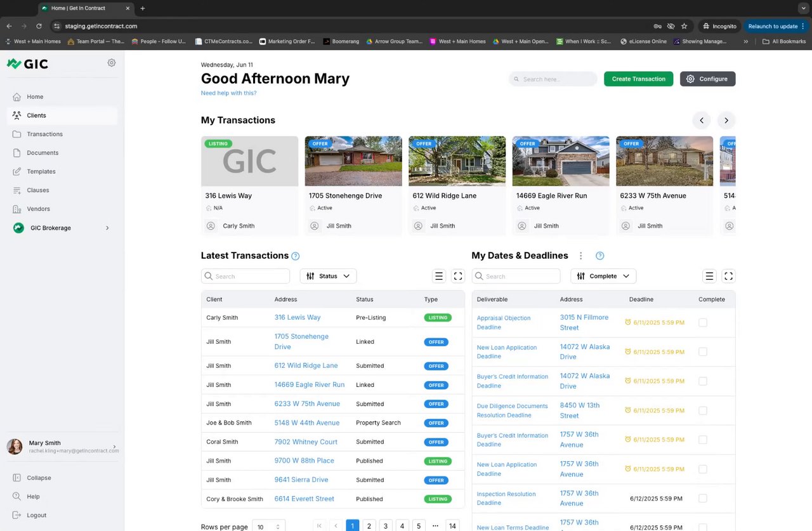Open the settings gear beside GIC logo
812x531 pixels.
point(112,63)
